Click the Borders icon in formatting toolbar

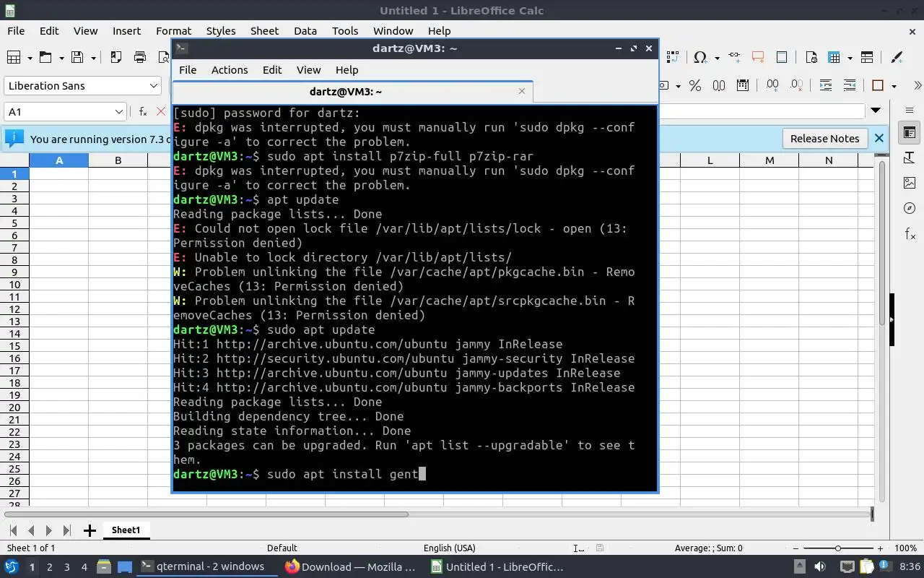[x=879, y=86]
